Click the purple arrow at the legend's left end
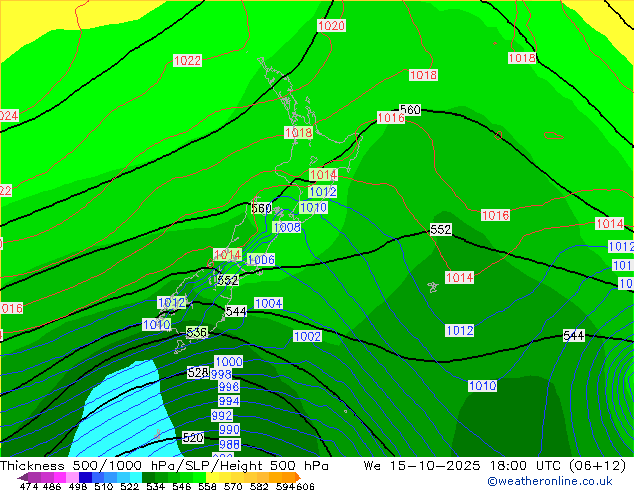 [23, 477]
